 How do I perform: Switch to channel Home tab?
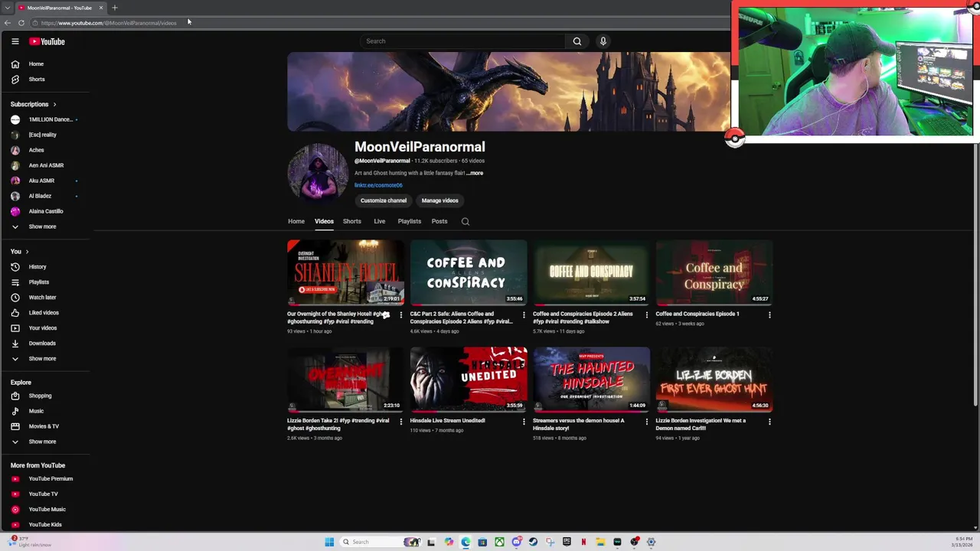tap(296, 221)
